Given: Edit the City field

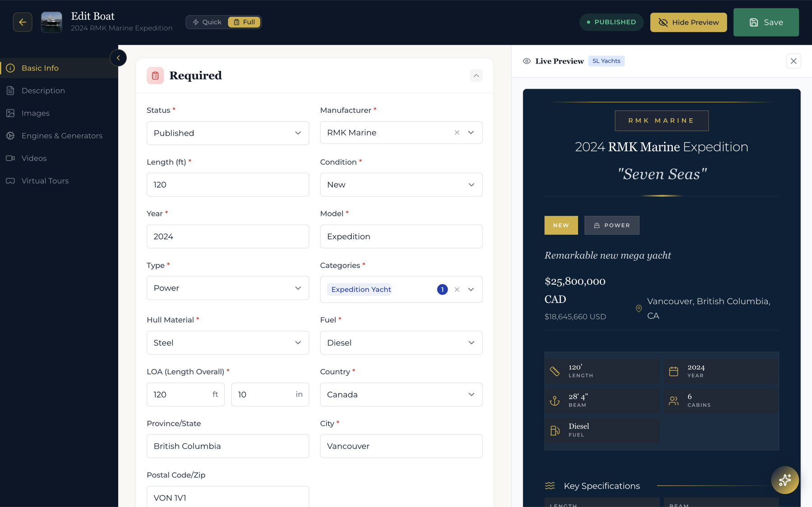Looking at the screenshot, I should 401,446.
